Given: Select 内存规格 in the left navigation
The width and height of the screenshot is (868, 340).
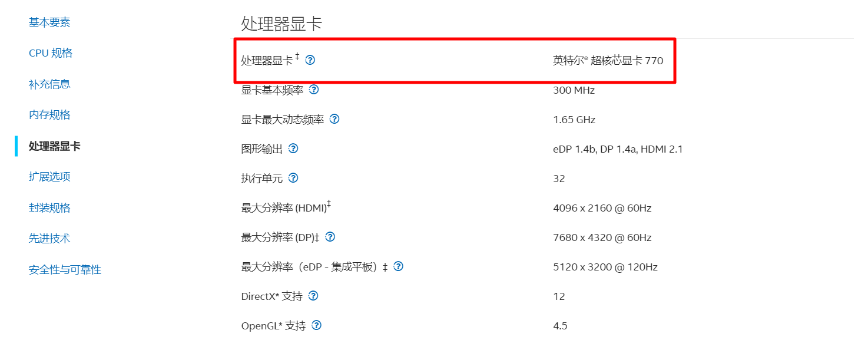Looking at the screenshot, I should [x=49, y=115].
